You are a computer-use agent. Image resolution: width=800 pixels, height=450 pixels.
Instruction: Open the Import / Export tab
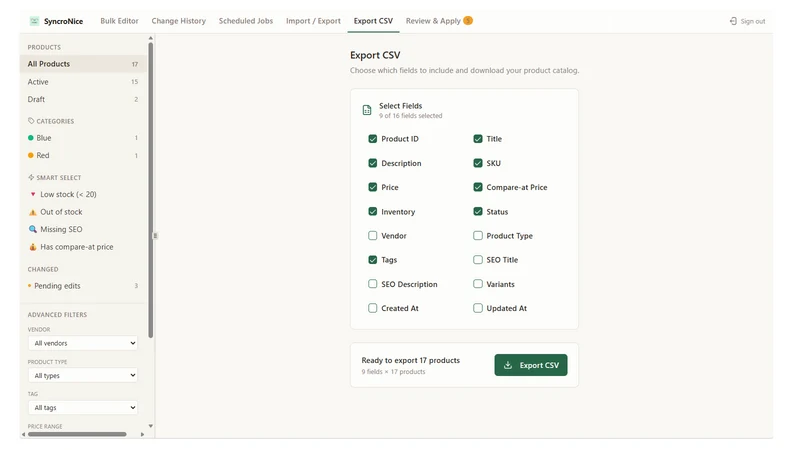point(313,21)
